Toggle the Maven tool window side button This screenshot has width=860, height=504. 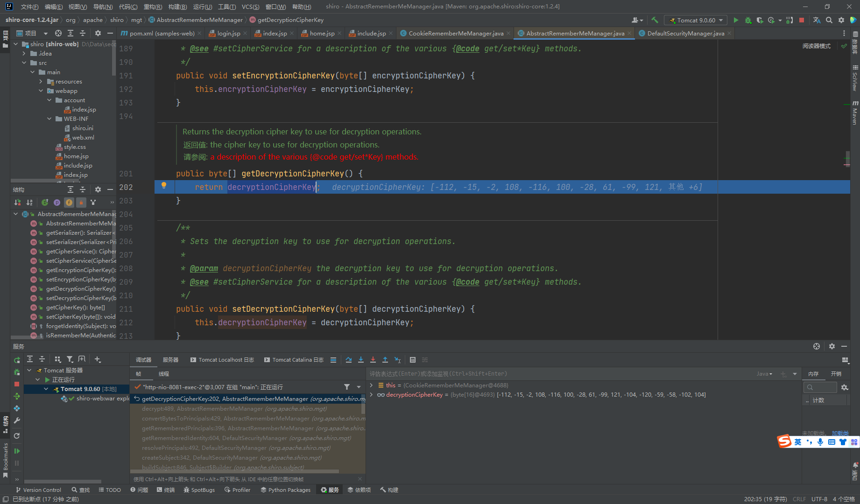(855, 113)
